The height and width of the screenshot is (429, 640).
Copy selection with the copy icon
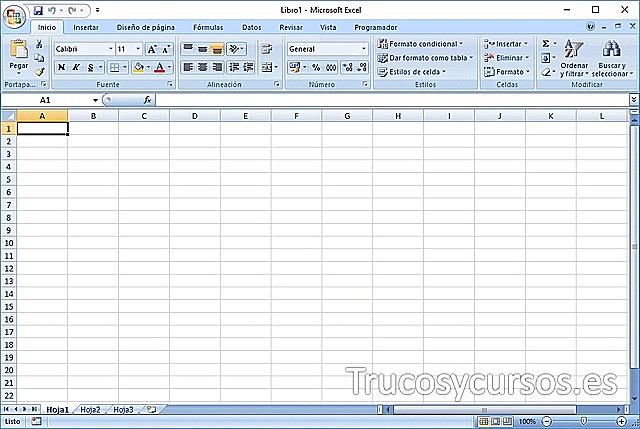[39, 58]
